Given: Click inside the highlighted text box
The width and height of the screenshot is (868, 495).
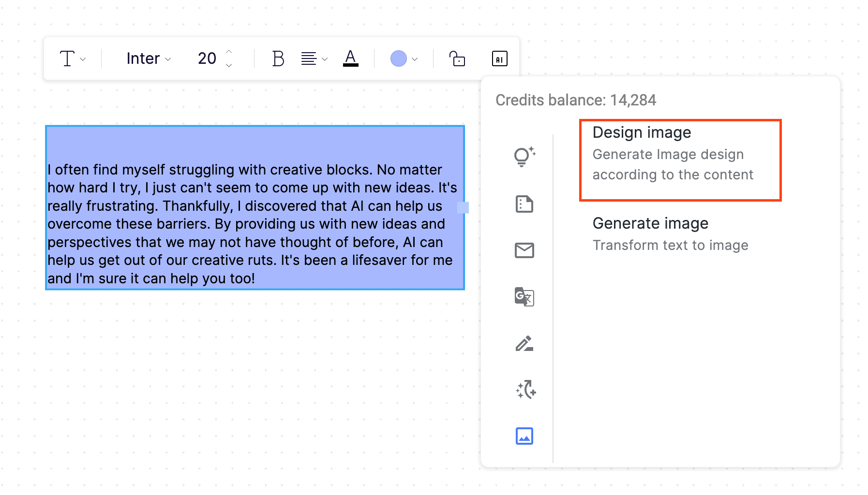Looking at the screenshot, I should pyautogui.click(x=255, y=208).
